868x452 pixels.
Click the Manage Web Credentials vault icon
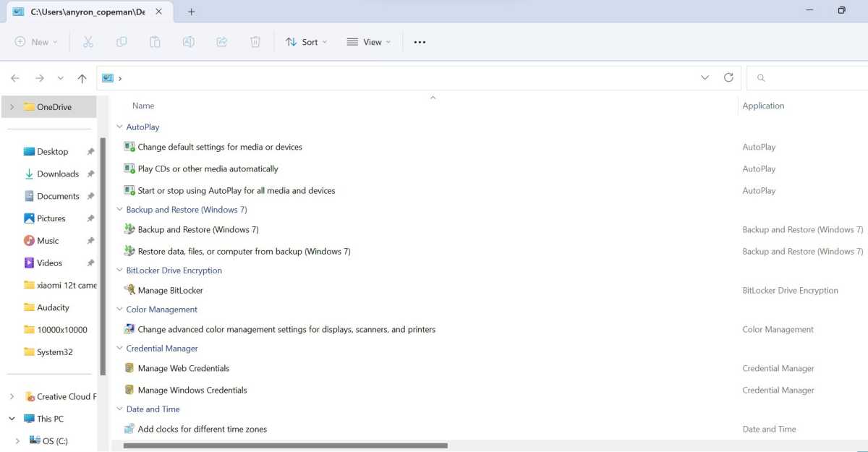pos(129,368)
